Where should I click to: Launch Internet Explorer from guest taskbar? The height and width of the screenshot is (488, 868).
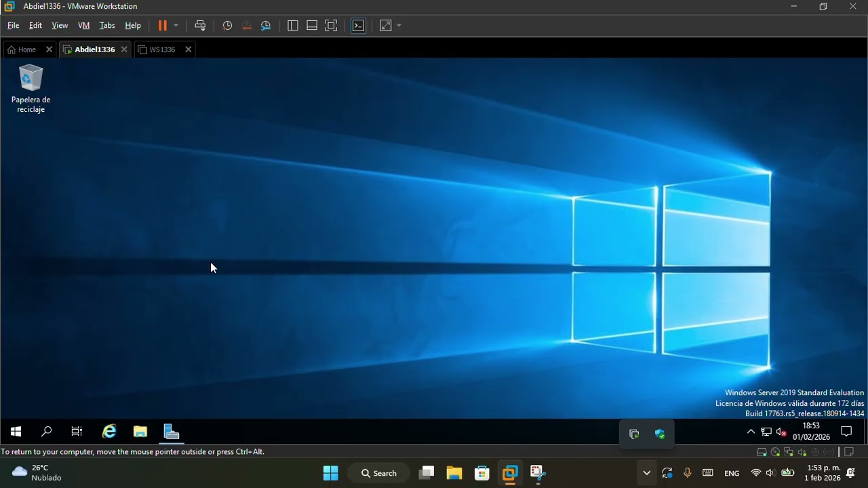(x=108, y=432)
